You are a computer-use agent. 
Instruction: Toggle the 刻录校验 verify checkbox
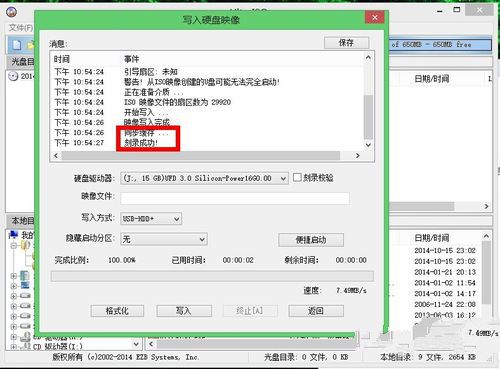coord(297,177)
